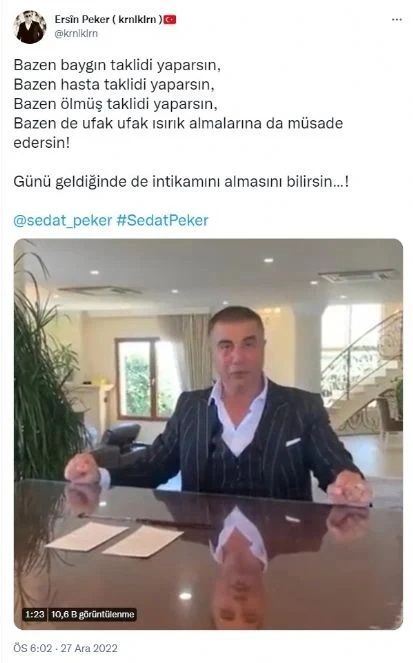
Task: Play the embedded video
Action: (x=208, y=434)
